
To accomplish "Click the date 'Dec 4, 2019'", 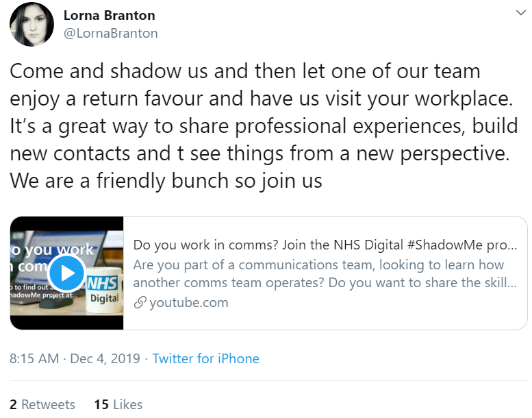I will pos(105,358).
